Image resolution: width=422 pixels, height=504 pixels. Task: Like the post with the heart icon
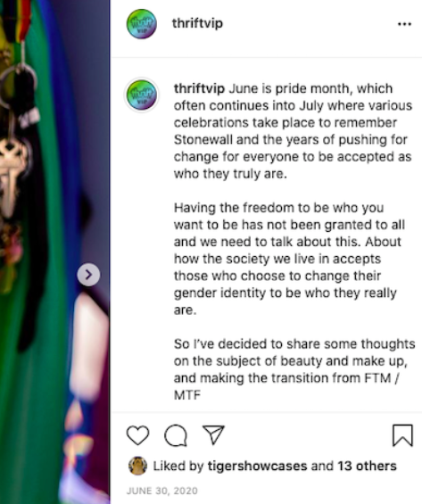[138, 435]
